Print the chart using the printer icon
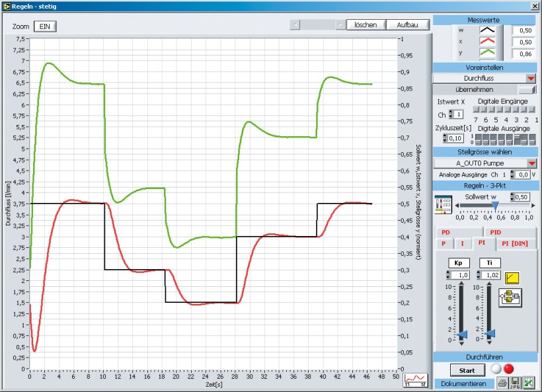Screen dimensions: 542x392 pos(503,383)
